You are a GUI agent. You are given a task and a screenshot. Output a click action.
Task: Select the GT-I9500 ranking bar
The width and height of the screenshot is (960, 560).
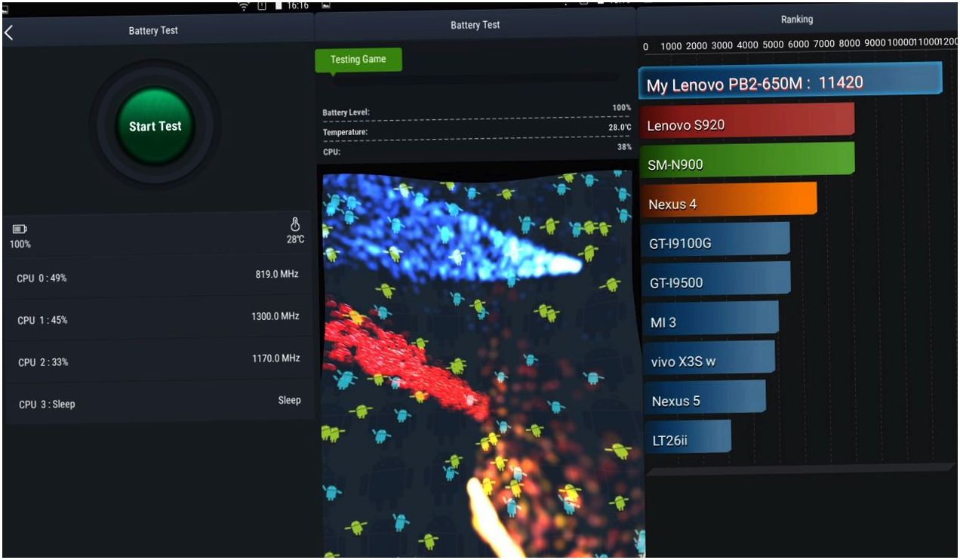click(x=716, y=281)
